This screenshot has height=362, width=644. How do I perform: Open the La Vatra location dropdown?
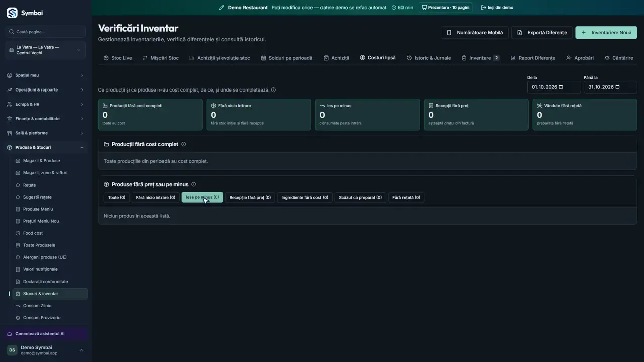click(45, 50)
